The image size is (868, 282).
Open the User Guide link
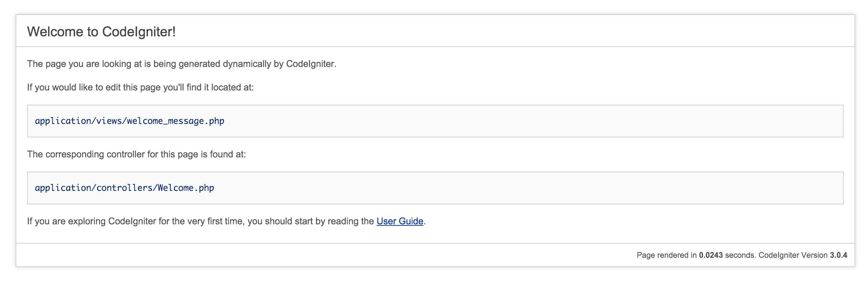400,221
